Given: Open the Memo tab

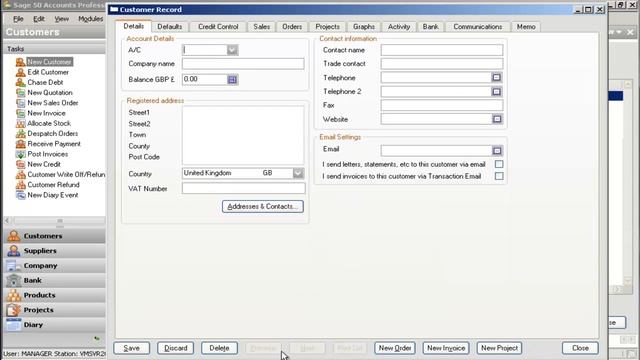Looking at the screenshot, I should point(526,27).
